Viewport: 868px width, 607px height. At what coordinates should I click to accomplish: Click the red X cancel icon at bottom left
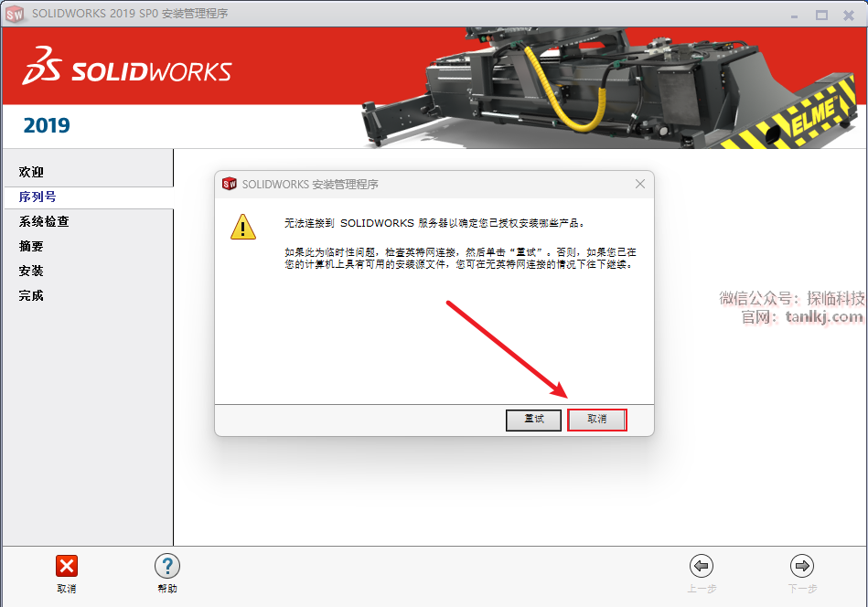[67, 566]
